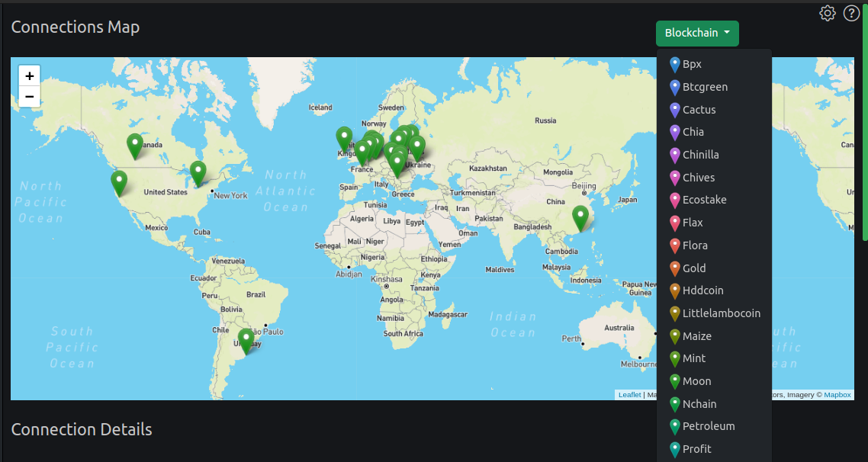Open the Mapbox attribution link

[x=837, y=394]
